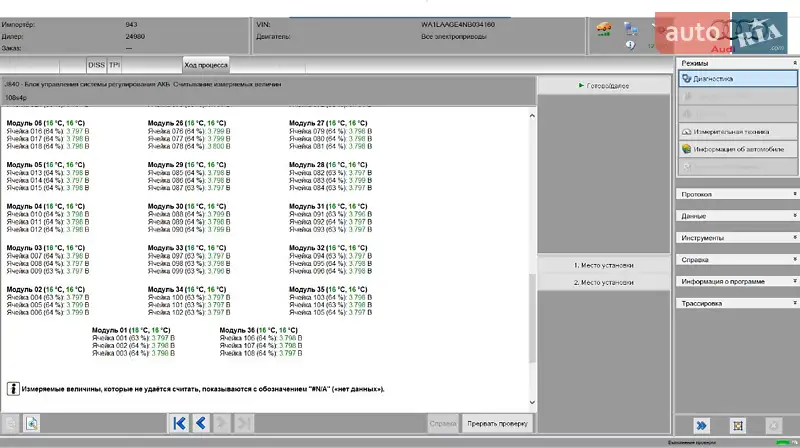Click the vehicle status icon in the header

(604, 29)
